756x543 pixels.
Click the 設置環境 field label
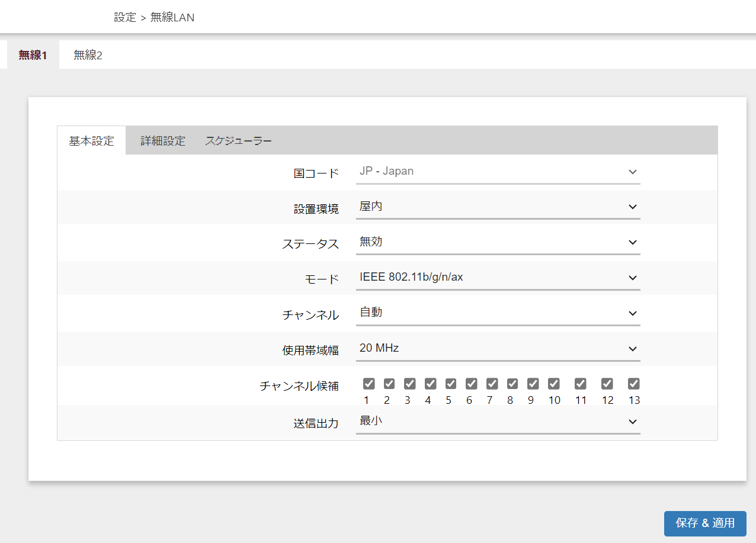point(316,209)
